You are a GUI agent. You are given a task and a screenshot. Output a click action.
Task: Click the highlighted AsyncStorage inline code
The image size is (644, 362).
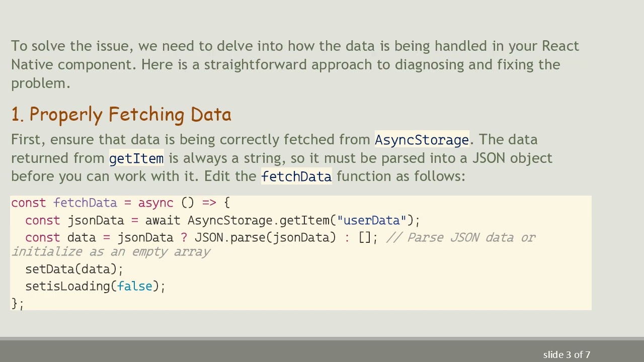coord(422,140)
